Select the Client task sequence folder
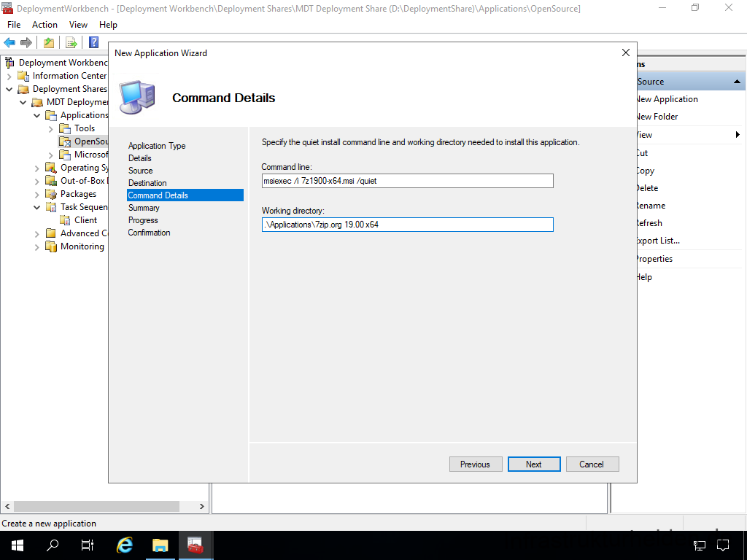This screenshot has height=560, width=747. pos(86,220)
